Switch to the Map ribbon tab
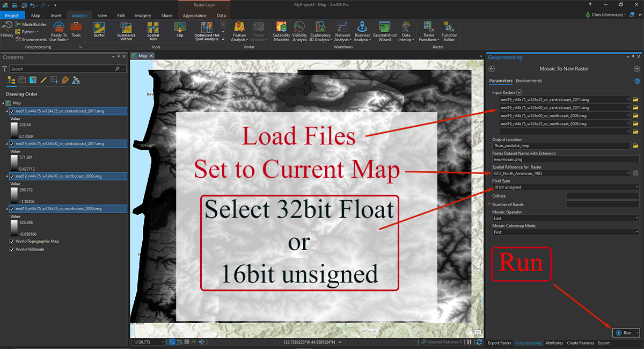Viewport: 644px width, 349px height. click(35, 16)
